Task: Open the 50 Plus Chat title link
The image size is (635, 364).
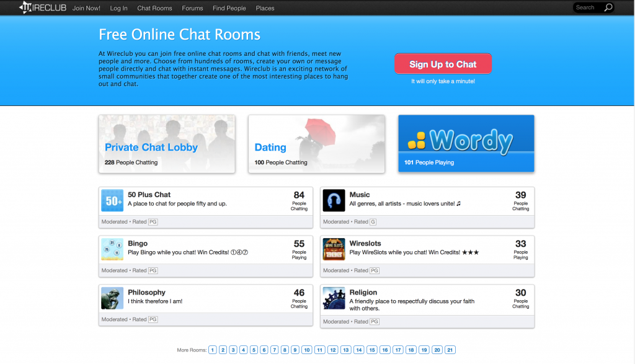Action: coord(149,195)
